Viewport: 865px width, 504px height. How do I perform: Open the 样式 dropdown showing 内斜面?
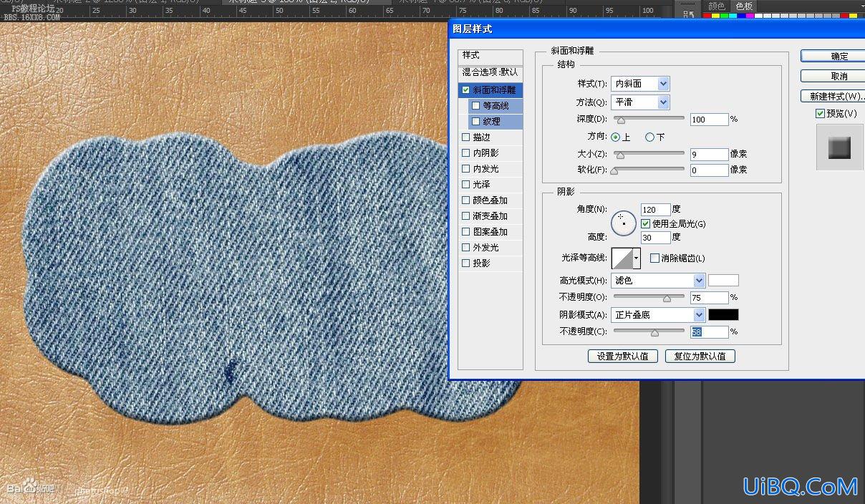coord(640,84)
